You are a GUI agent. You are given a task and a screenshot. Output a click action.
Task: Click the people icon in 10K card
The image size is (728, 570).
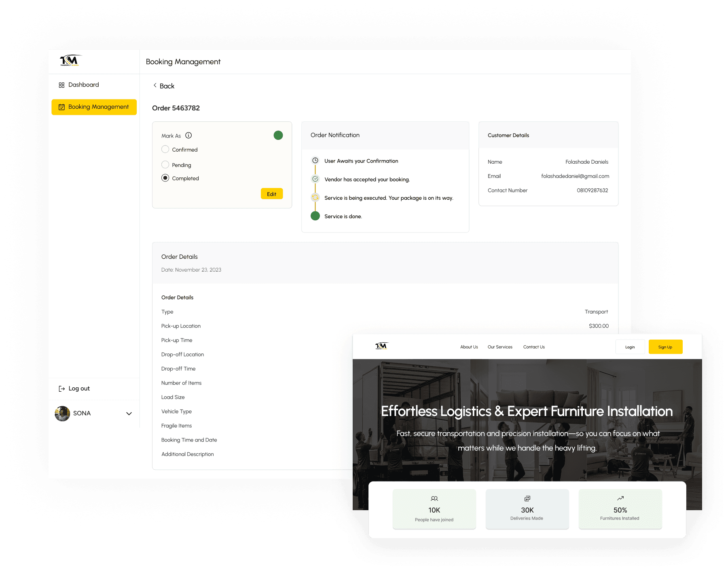pos(434,498)
